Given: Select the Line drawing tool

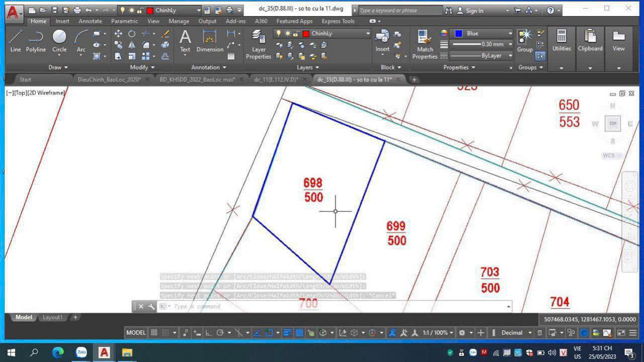Looking at the screenshot, I should [16, 40].
